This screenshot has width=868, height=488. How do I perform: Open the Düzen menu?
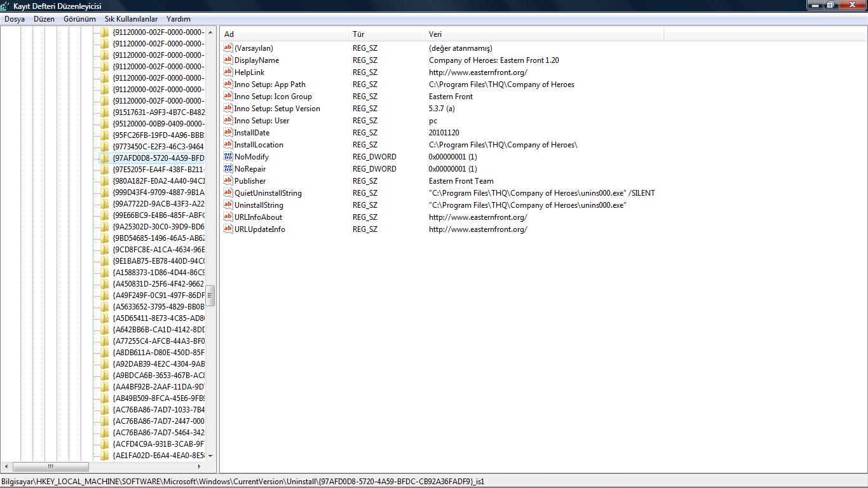44,19
